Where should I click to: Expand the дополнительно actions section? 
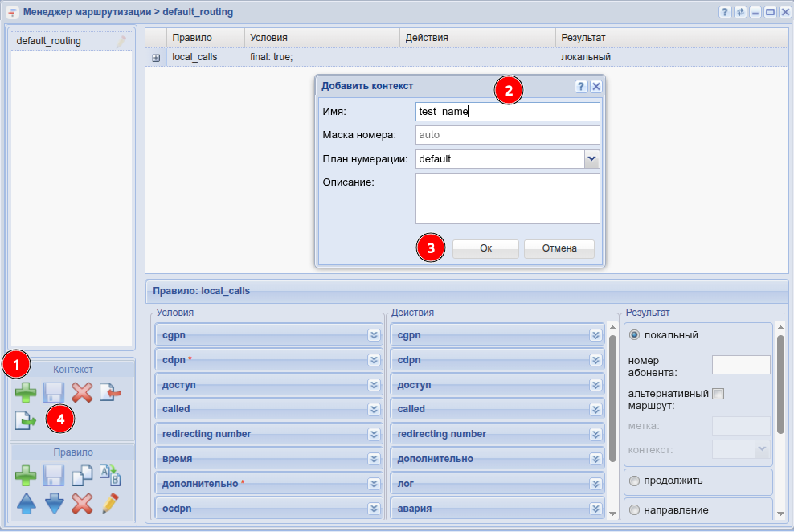point(595,459)
